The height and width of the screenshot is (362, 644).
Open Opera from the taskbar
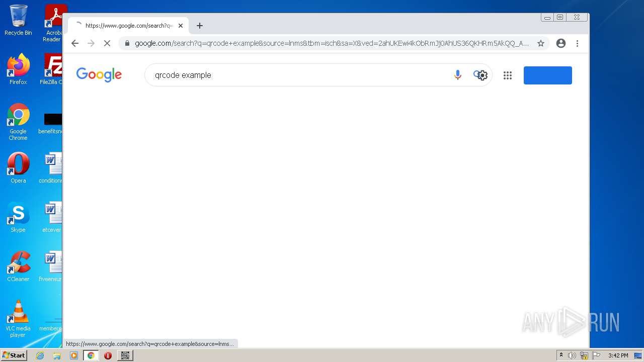coord(108,355)
